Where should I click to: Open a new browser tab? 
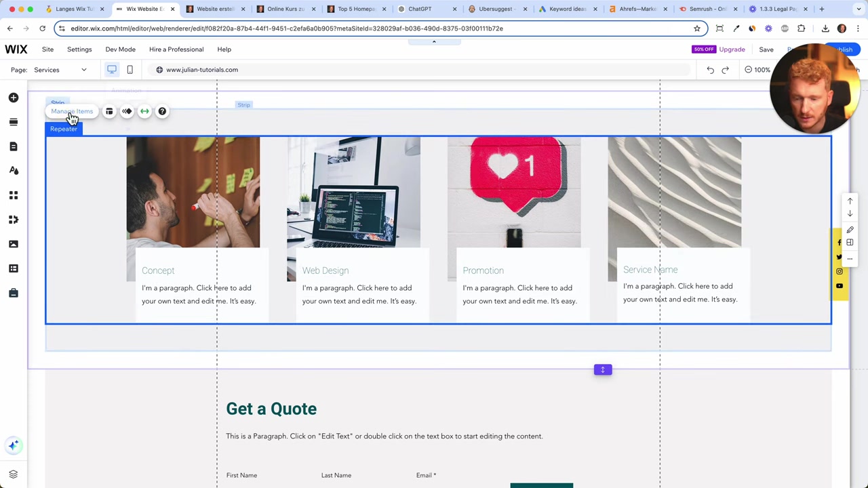click(822, 9)
